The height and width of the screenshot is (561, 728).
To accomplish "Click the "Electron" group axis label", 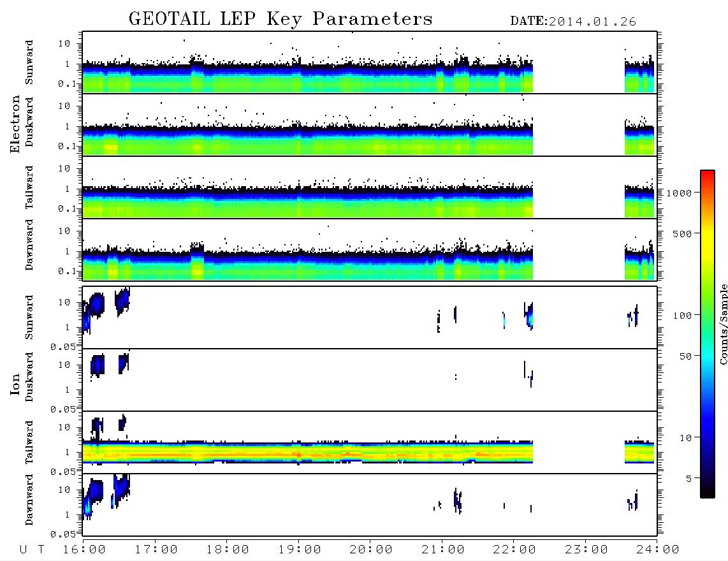I will coord(15,124).
